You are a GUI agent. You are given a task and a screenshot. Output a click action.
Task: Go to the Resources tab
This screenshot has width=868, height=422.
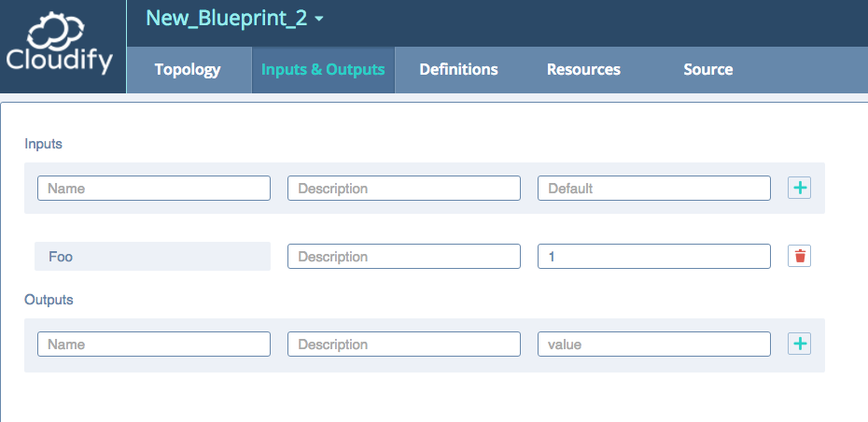[x=583, y=70]
